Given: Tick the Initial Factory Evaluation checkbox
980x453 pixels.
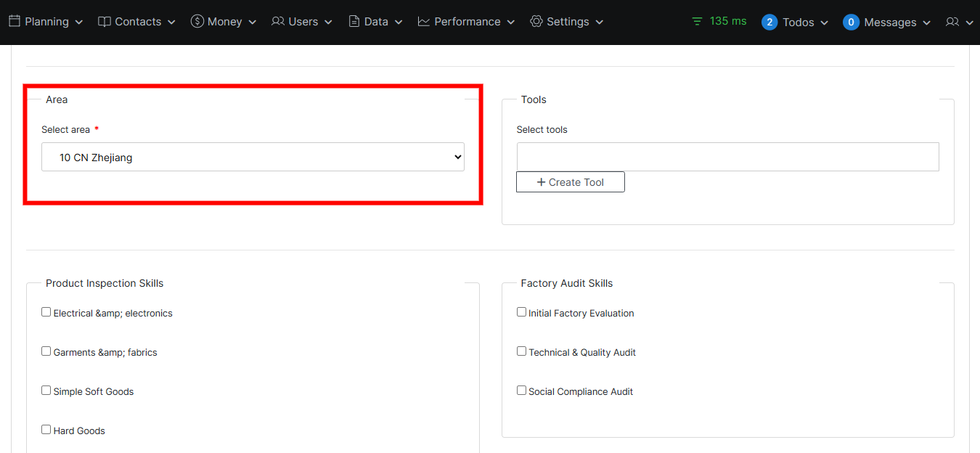Looking at the screenshot, I should (x=521, y=312).
